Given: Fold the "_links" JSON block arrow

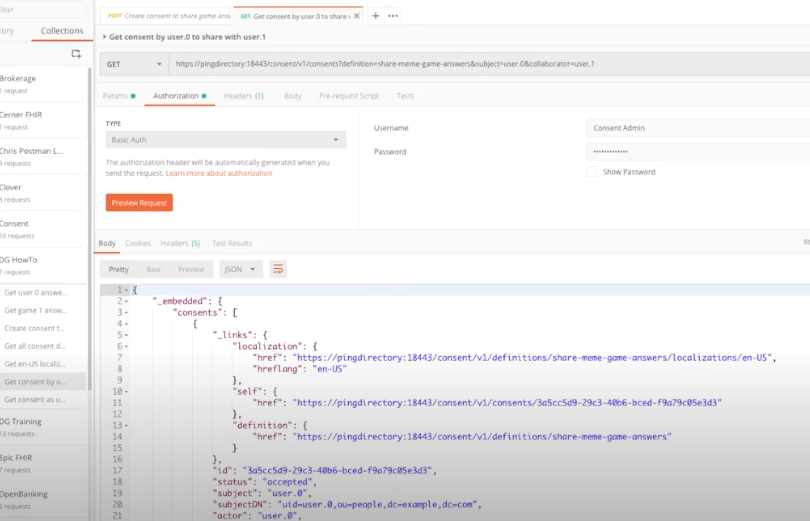Looking at the screenshot, I should (124, 334).
